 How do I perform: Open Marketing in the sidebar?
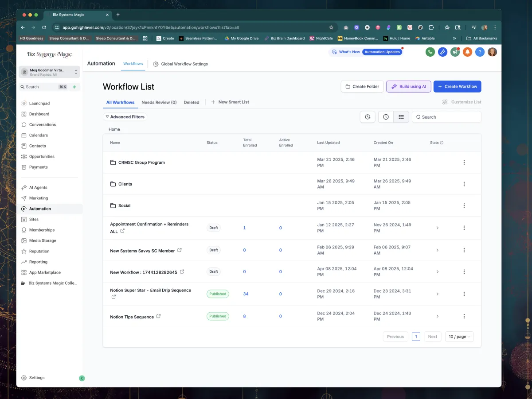pos(38,198)
